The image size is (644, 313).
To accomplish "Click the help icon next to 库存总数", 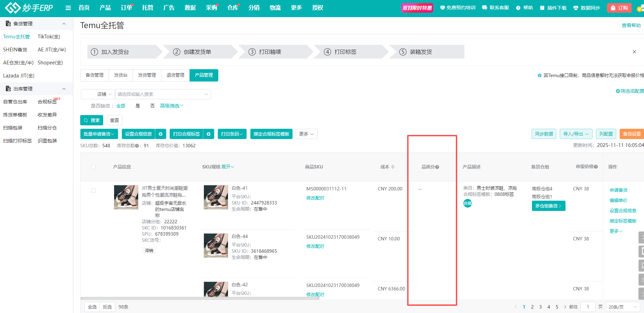I will (x=137, y=146).
